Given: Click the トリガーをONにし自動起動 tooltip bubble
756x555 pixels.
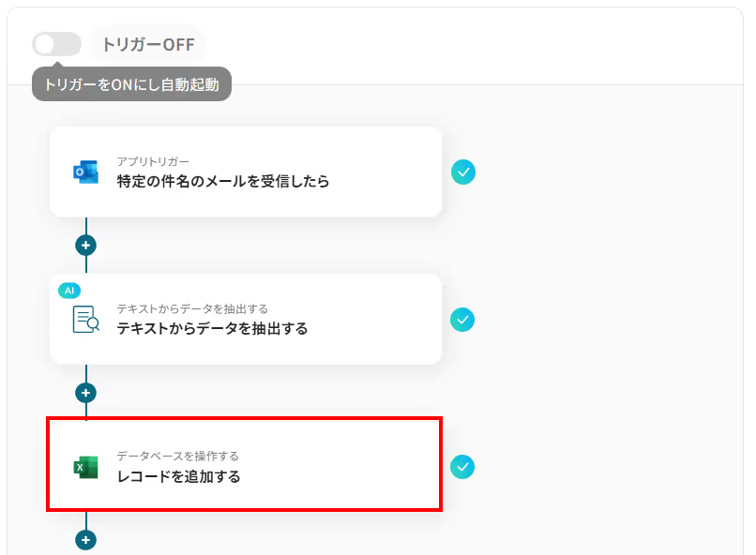Looking at the screenshot, I should (x=131, y=84).
